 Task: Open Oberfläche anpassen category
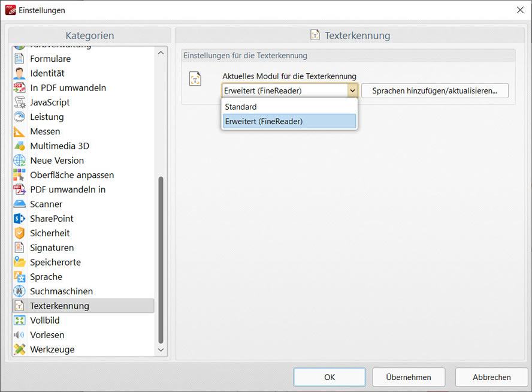click(x=83, y=175)
